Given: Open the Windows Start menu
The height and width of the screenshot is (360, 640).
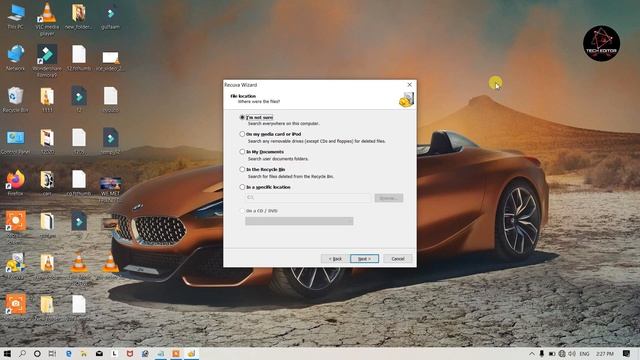Looking at the screenshot, I should click(x=7, y=353).
